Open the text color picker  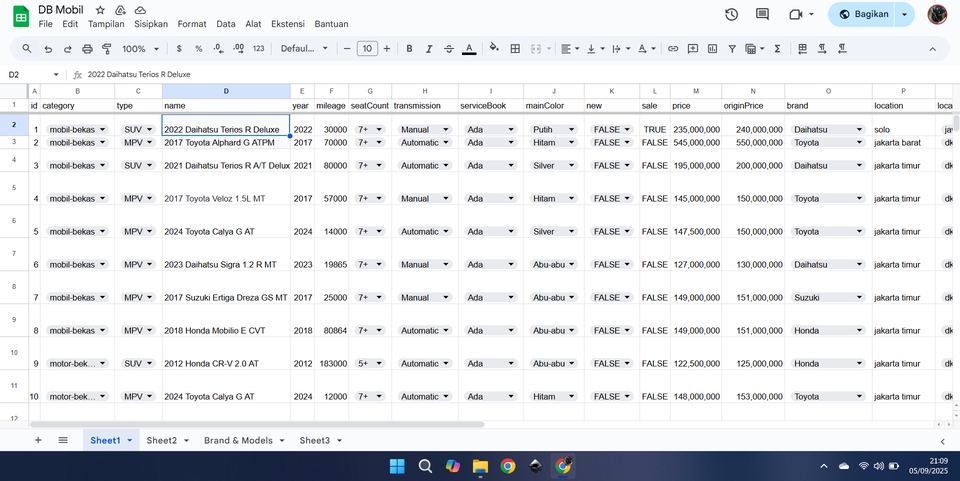coord(469,49)
